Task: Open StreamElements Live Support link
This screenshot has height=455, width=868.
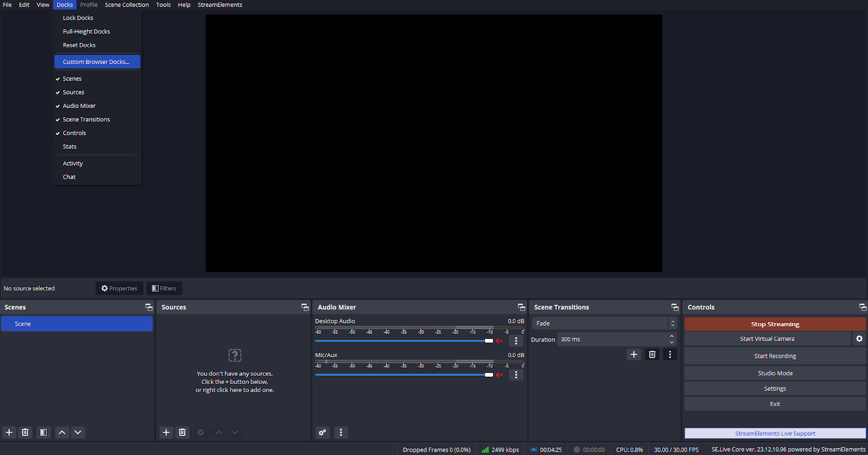Action: pyautogui.click(x=775, y=433)
